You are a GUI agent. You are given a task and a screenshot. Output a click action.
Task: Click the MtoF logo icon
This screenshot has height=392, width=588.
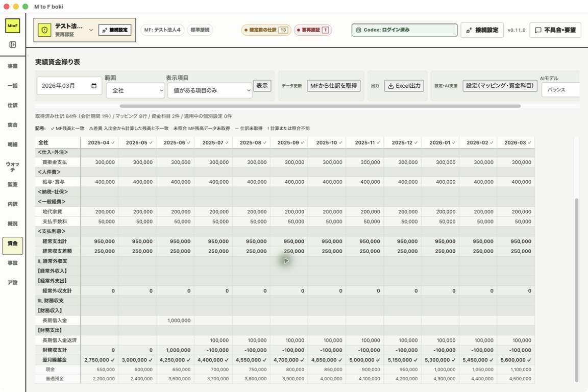click(x=12, y=26)
